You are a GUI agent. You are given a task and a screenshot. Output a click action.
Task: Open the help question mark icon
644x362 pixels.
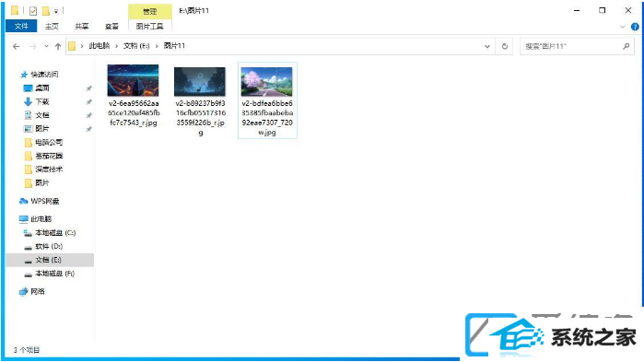coord(635,27)
